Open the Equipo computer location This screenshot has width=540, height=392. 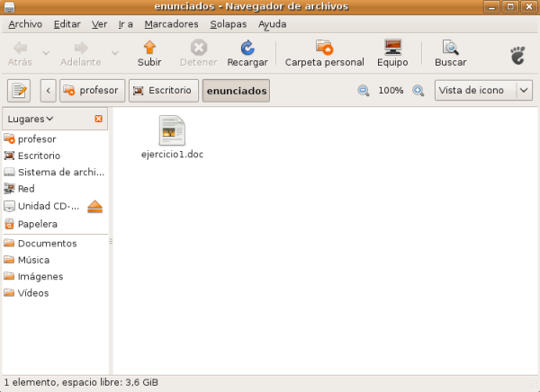pyautogui.click(x=392, y=53)
